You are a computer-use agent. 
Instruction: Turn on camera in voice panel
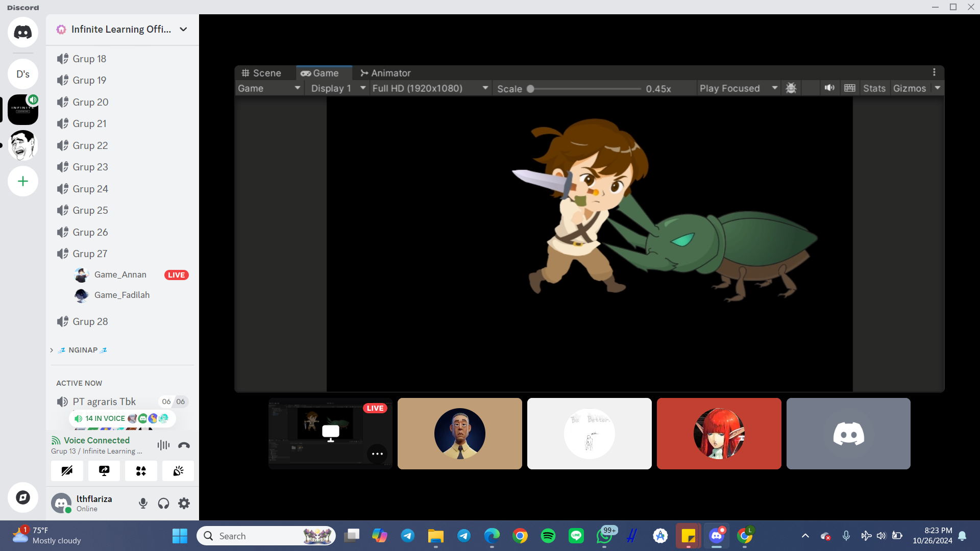[x=67, y=471]
